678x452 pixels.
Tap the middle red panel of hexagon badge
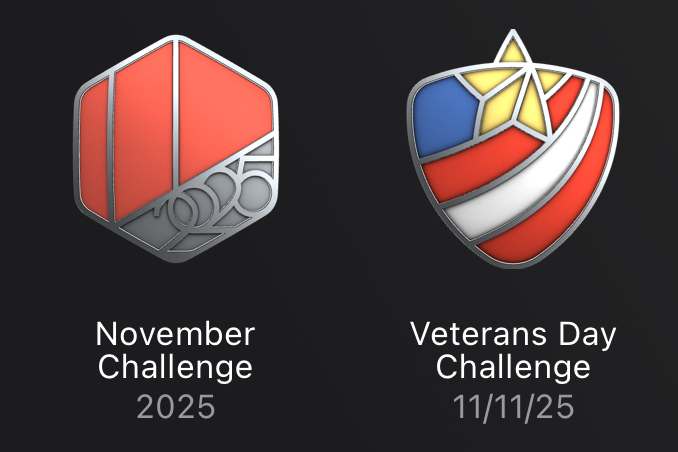pyautogui.click(x=144, y=132)
